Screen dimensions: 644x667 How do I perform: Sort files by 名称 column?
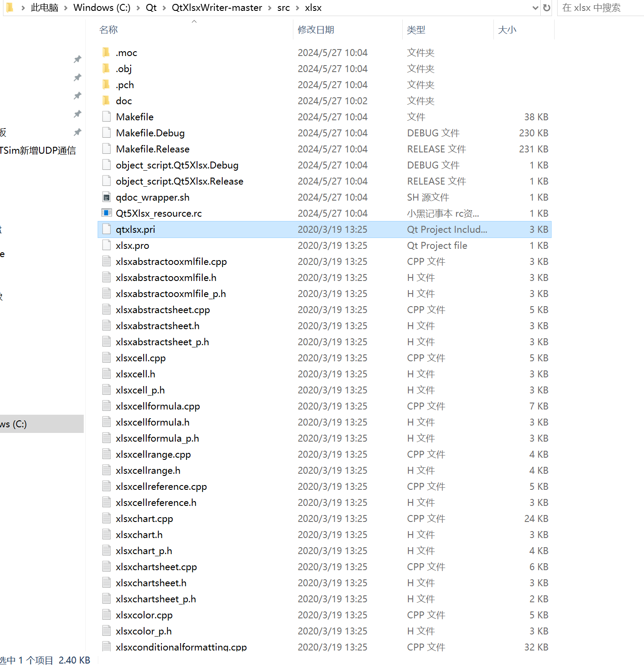(108, 30)
